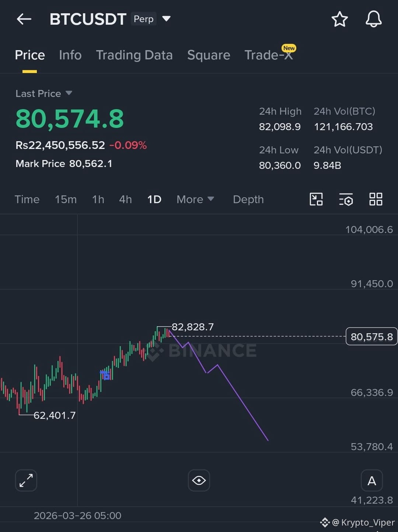Select the Time line chart view
The height and width of the screenshot is (532, 398).
pyautogui.click(x=27, y=199)
